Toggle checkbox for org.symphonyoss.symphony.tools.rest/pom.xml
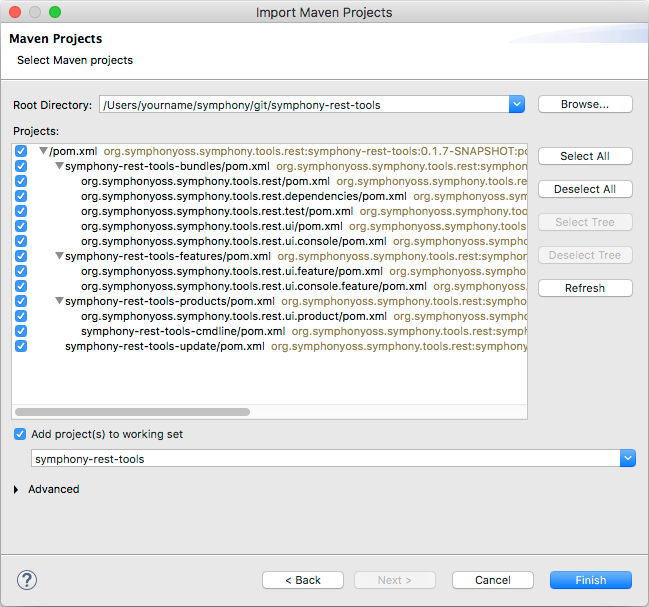Viewport: 649px width, 607px height. (21, 181)
